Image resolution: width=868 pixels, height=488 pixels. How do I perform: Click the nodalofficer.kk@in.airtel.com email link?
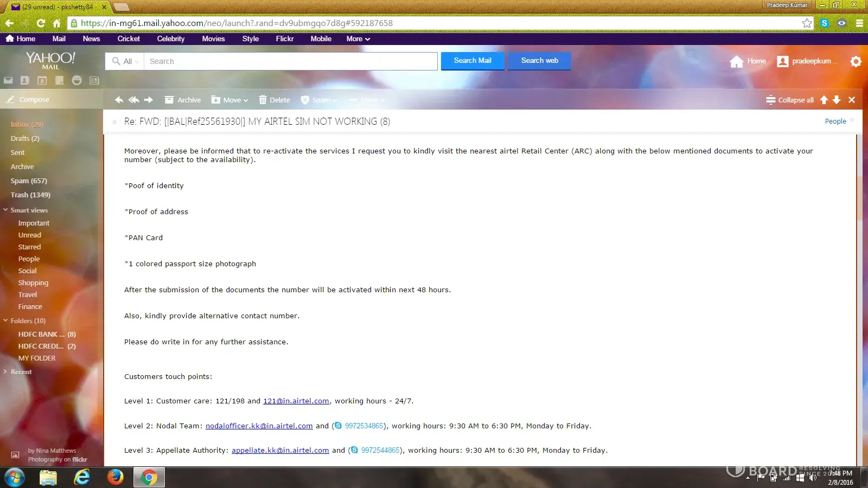[x=259, y=426]
